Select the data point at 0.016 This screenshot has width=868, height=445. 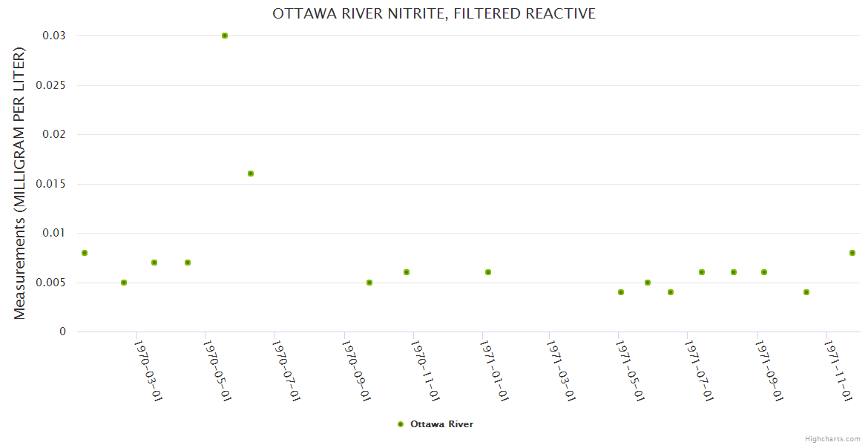(x=251, y=174)
